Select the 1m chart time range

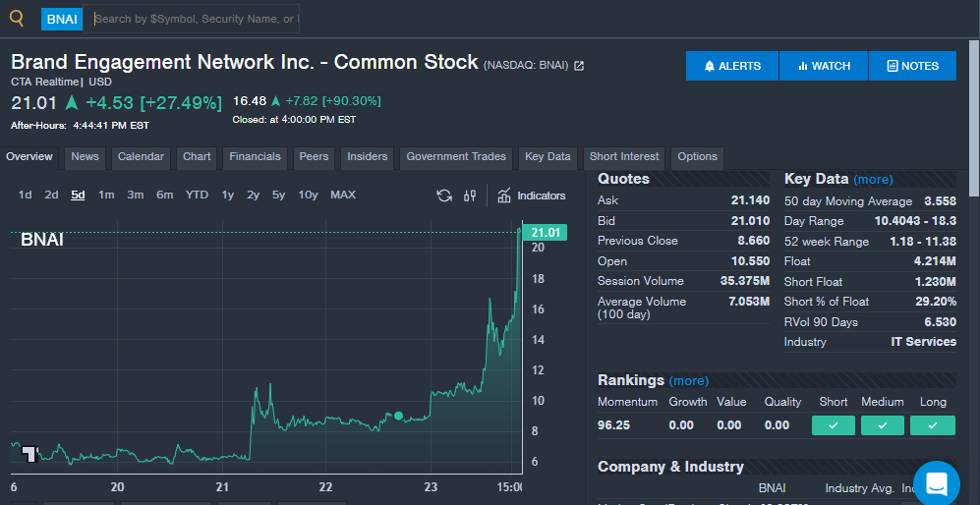click(106, 195)
